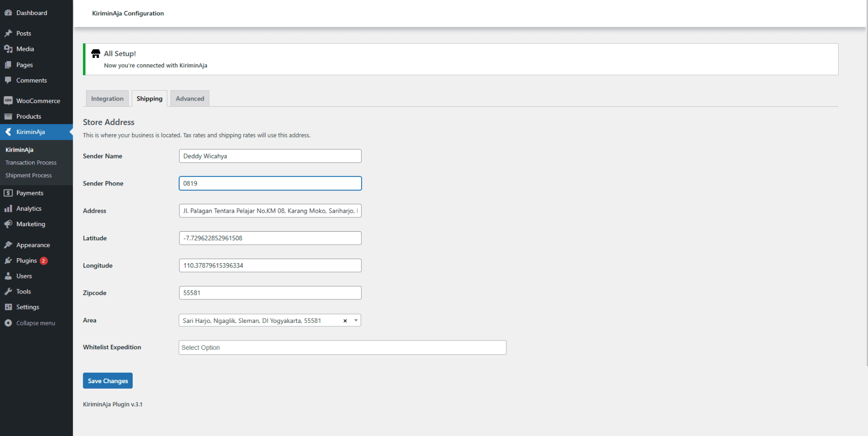Click the Zipcode input field
The height and width of the screenshot is (436, 868).
270,293
